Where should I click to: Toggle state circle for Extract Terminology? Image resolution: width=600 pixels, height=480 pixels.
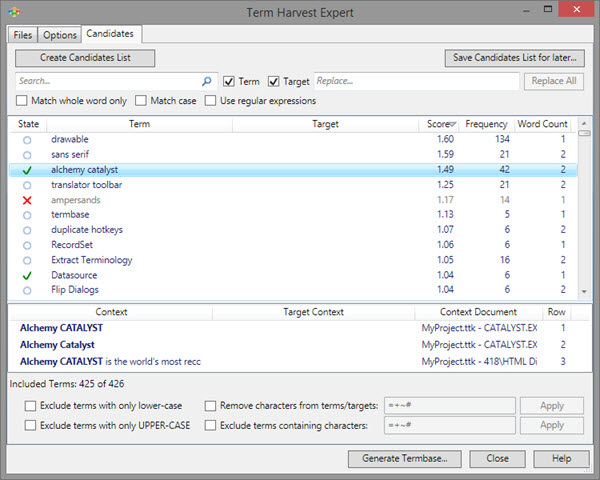[x=27, y=261]
